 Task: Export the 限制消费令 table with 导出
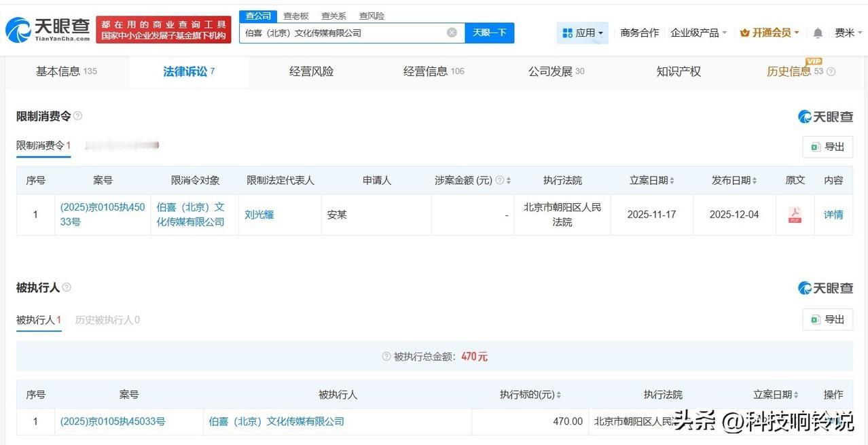pyautogui.click(x=827, y=147)
